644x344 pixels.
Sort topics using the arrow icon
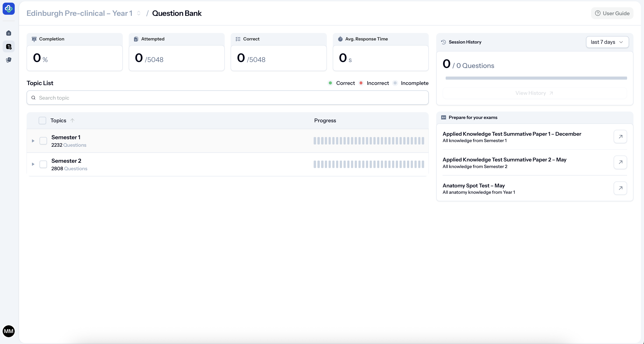72,121
